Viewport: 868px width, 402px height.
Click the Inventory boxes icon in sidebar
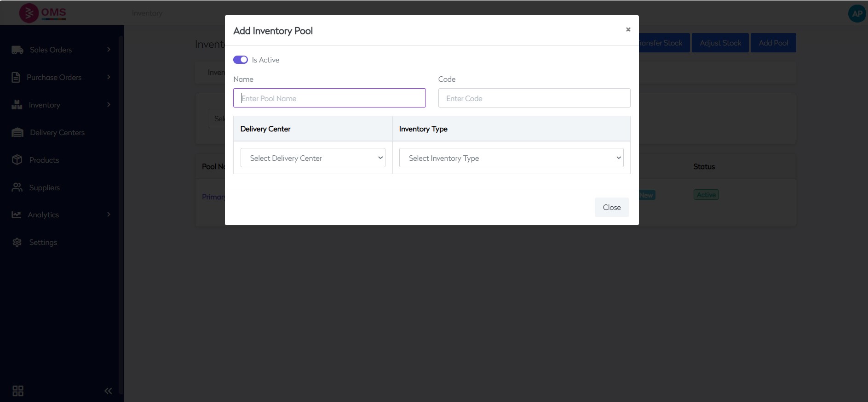tap(17, 105)
